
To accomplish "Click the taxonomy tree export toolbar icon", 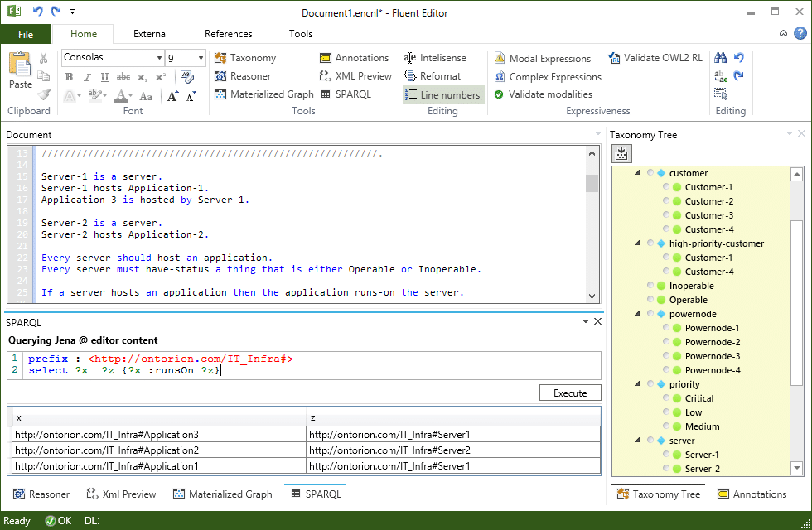I will click(x=621, y=153).
